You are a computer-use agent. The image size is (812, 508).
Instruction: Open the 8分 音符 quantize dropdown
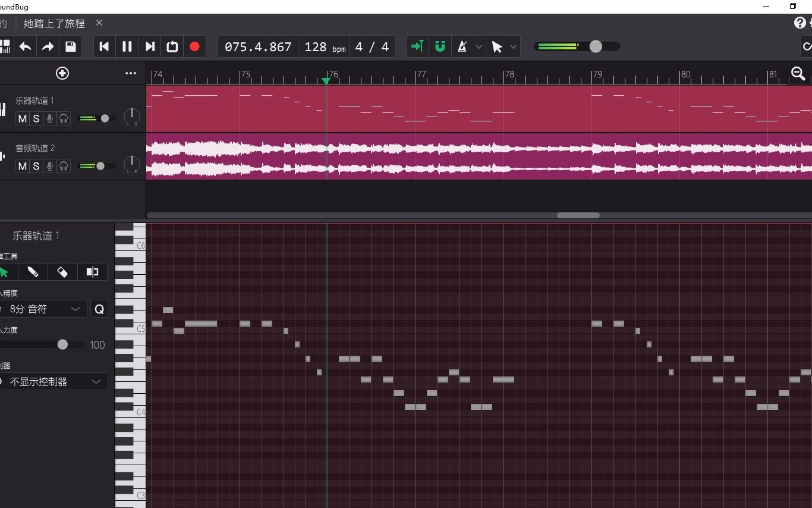tap(43, 309)
